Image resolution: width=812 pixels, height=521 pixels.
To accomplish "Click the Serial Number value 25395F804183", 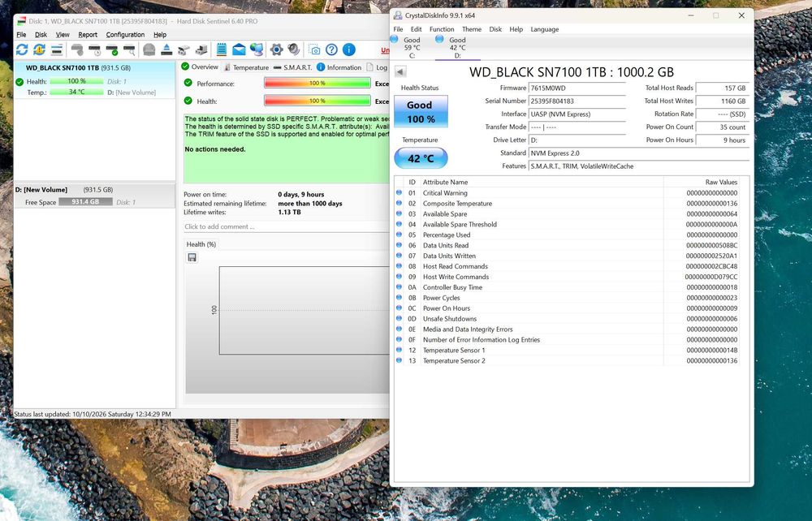I will pos(577,101).
